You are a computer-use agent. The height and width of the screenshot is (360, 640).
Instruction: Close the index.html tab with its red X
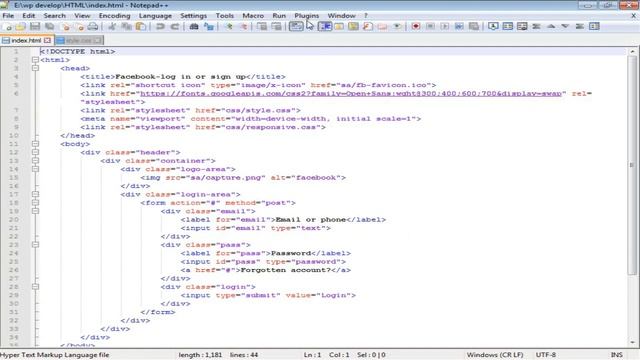point(47,40)
